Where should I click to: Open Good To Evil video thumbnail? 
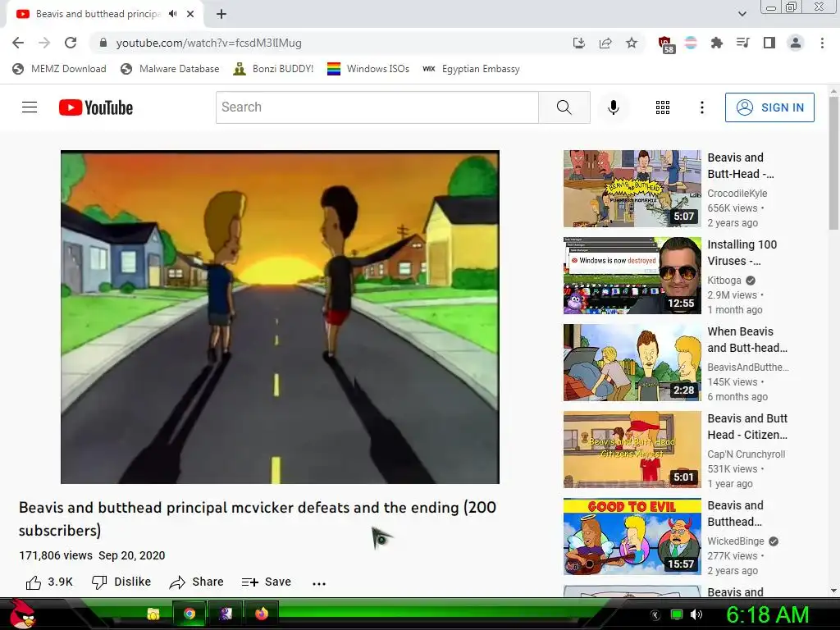point(632,536)
